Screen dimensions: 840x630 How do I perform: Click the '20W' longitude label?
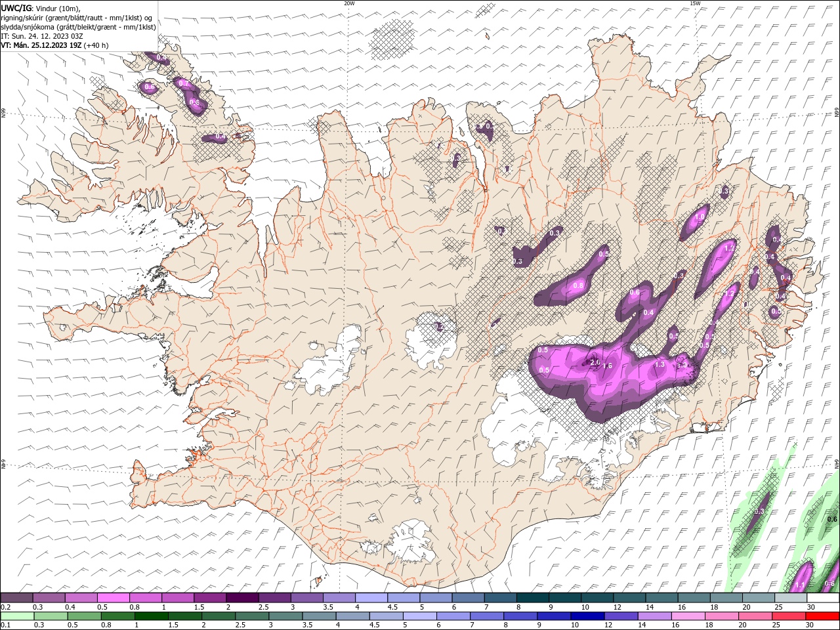point(349,3)
